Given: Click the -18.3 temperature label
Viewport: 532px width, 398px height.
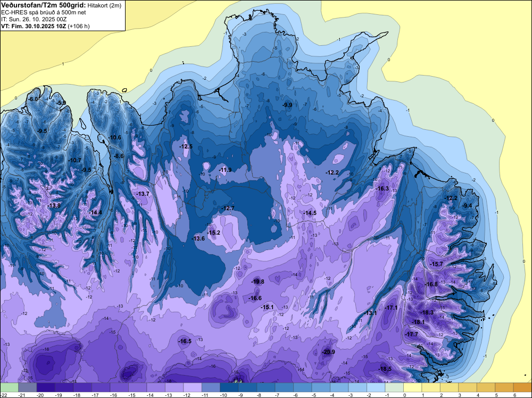Looking at the screenshot, I should tap(427, 312).
